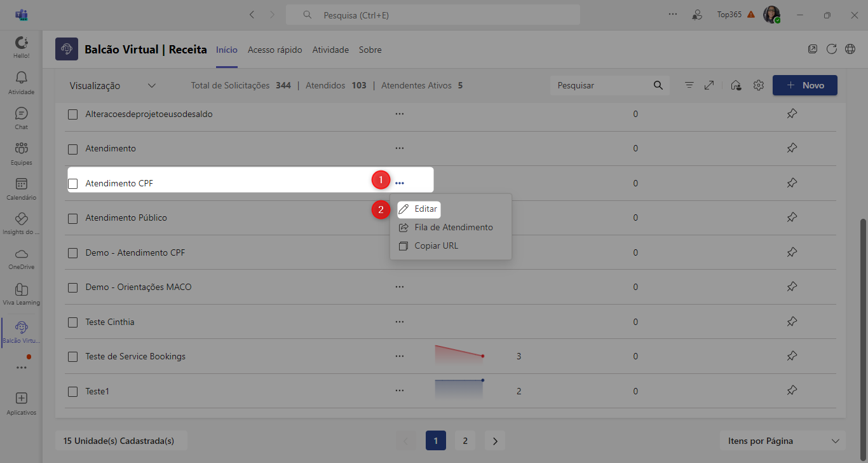Select the Início tab

(x=227, y=50)
